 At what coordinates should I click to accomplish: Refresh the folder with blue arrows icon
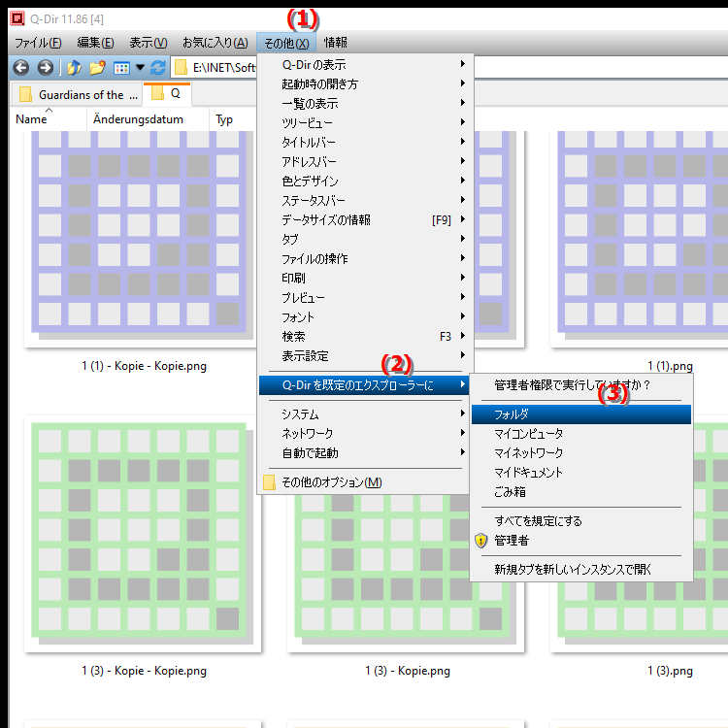pos(158,68)
